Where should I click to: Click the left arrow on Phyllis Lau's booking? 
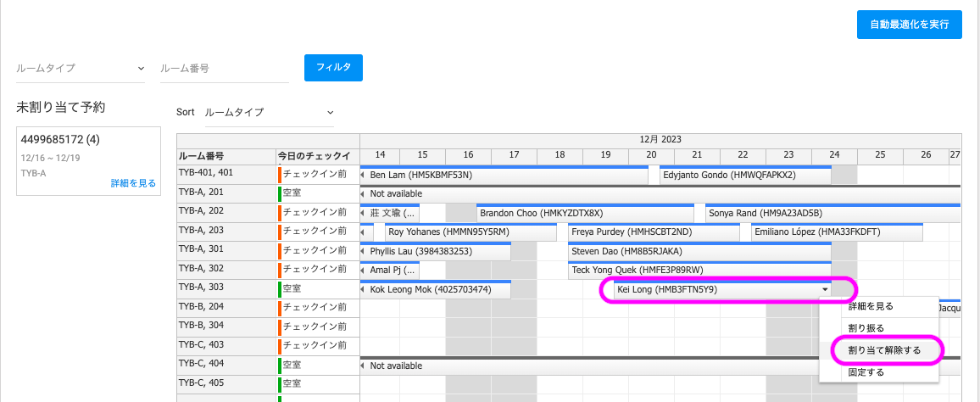coord(364,252)
